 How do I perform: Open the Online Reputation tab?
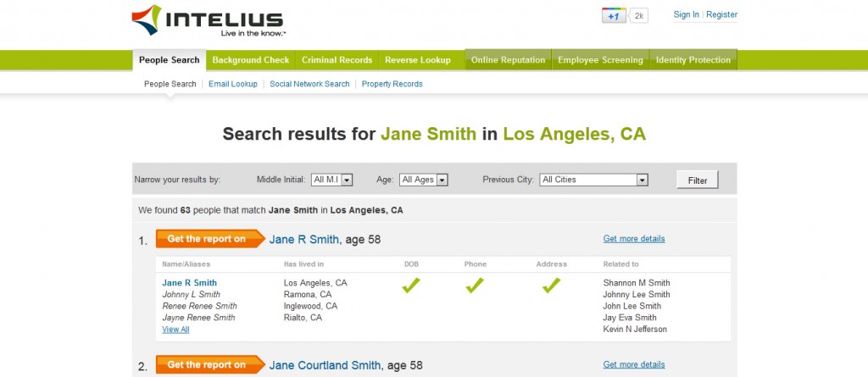(x=509, y=60)
